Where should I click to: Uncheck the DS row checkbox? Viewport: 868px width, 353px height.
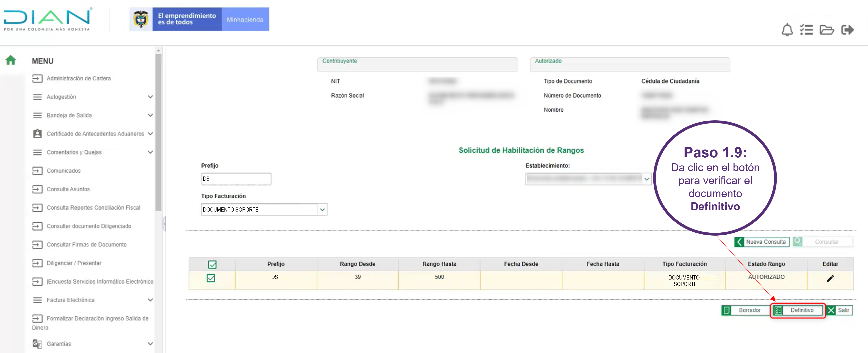211,278
